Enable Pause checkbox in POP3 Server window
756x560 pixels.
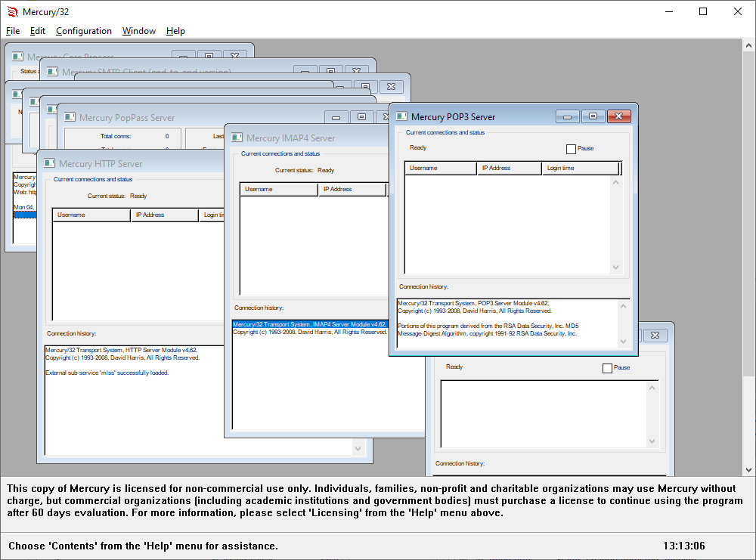click(571, 149)
